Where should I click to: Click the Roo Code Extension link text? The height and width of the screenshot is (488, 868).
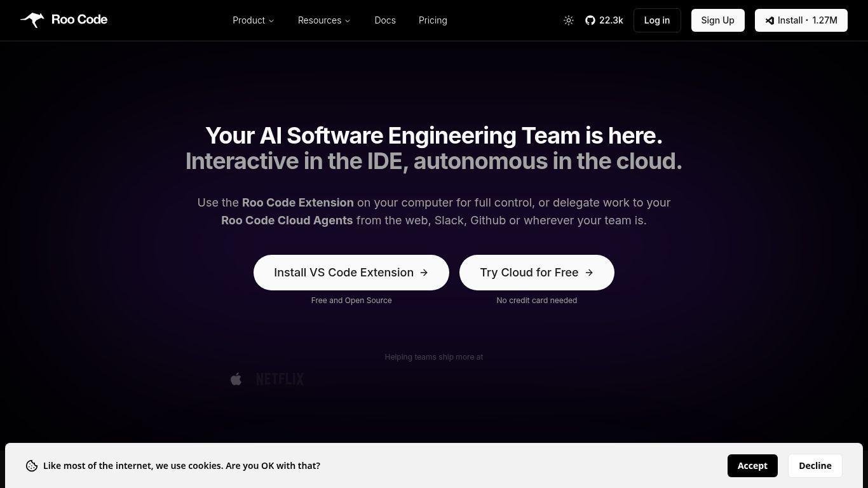[297, 203]
